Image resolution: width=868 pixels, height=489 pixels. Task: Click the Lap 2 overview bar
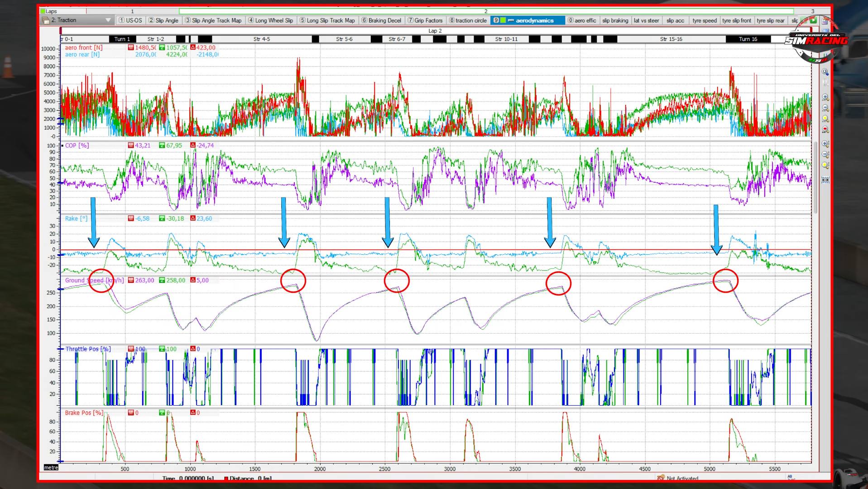coord(435,31)
